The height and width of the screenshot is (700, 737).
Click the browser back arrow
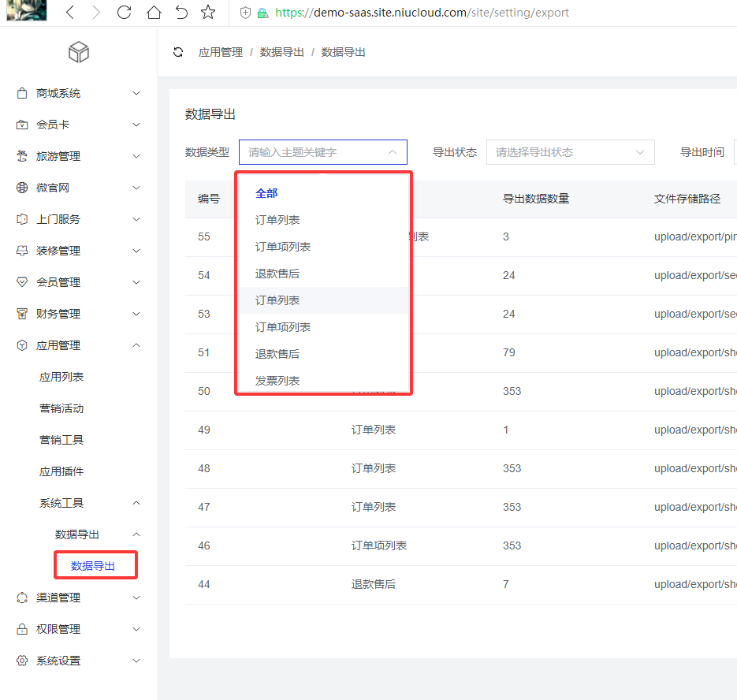click(70, 13)
